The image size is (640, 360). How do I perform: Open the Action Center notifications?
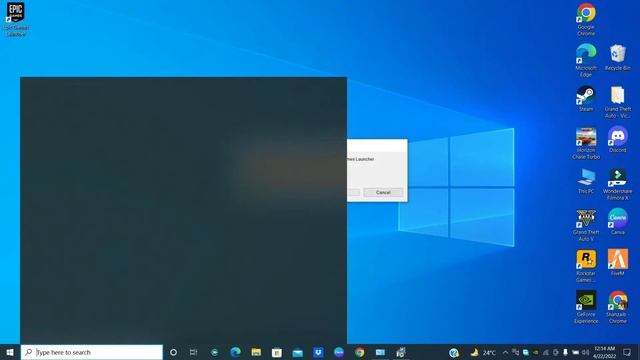pos(627,352)
